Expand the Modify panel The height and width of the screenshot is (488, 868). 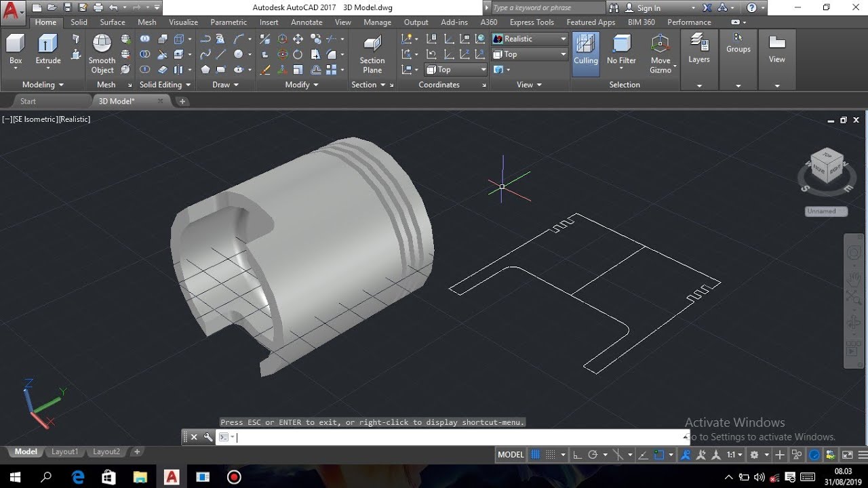click(x=302, y=85)
